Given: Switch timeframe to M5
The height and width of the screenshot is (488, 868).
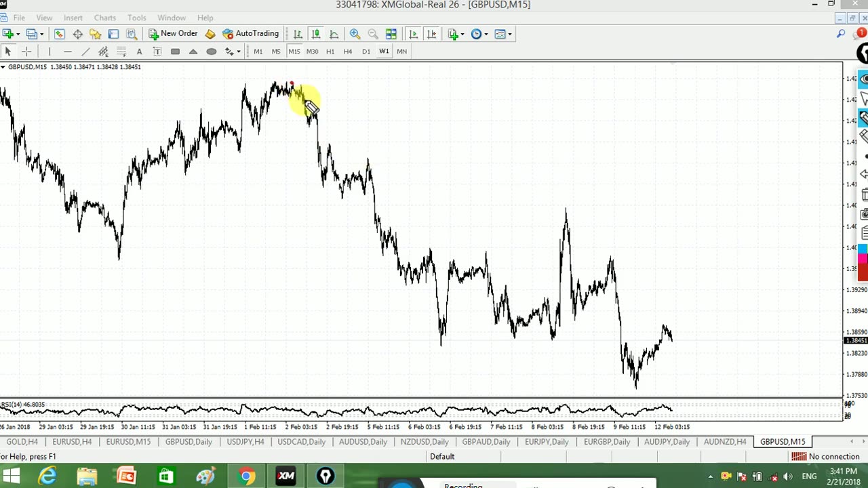Looking at the screenshot, I should click(x=276, y=52).
